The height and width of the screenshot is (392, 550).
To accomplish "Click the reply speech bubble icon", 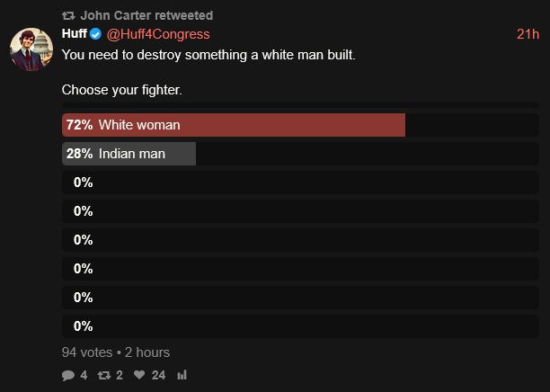I will click(x=68, y=376).
